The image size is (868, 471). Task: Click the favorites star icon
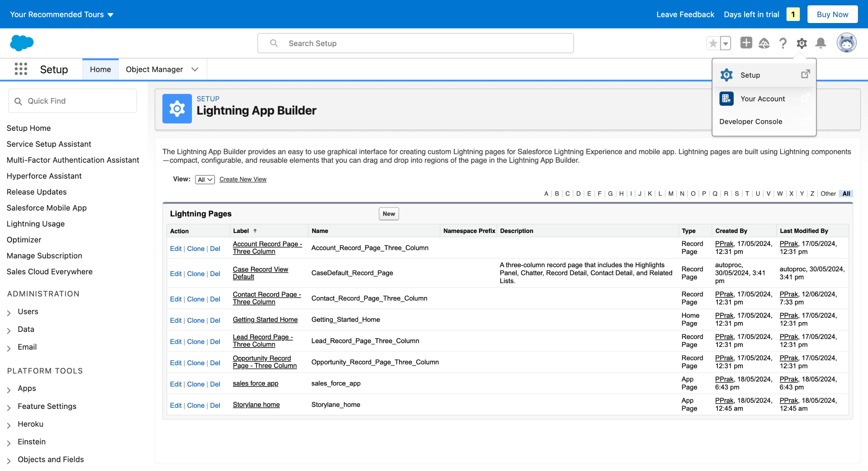pyautogui.click(x=713, y=43)
